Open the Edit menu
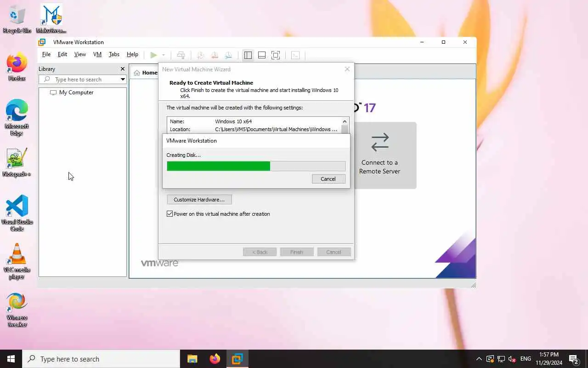Image resolution: width=588 pixels, height=368 pixels. tap(62, 54)
